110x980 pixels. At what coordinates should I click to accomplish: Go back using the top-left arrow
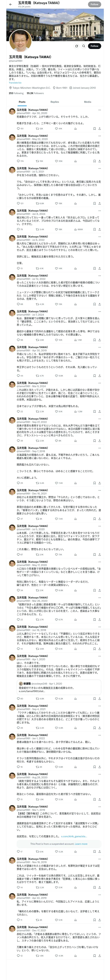(x=11, y=4)
